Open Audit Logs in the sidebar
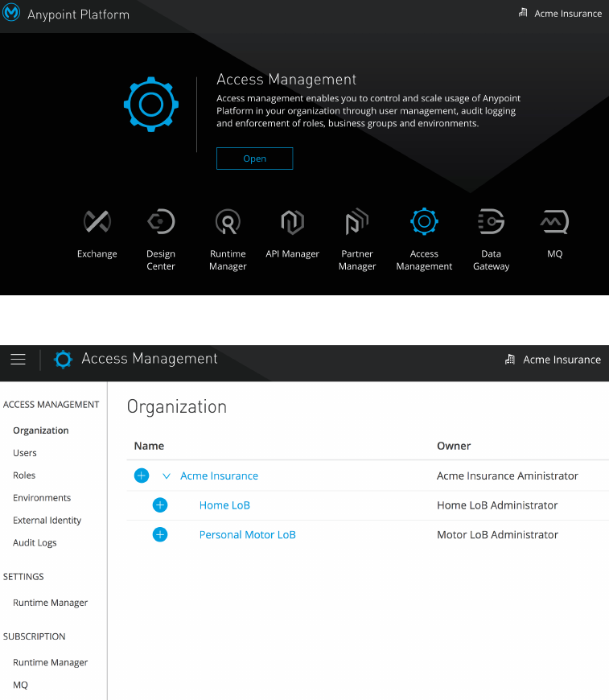The width and height of the screenshot is (609, 700). point(35,543)
